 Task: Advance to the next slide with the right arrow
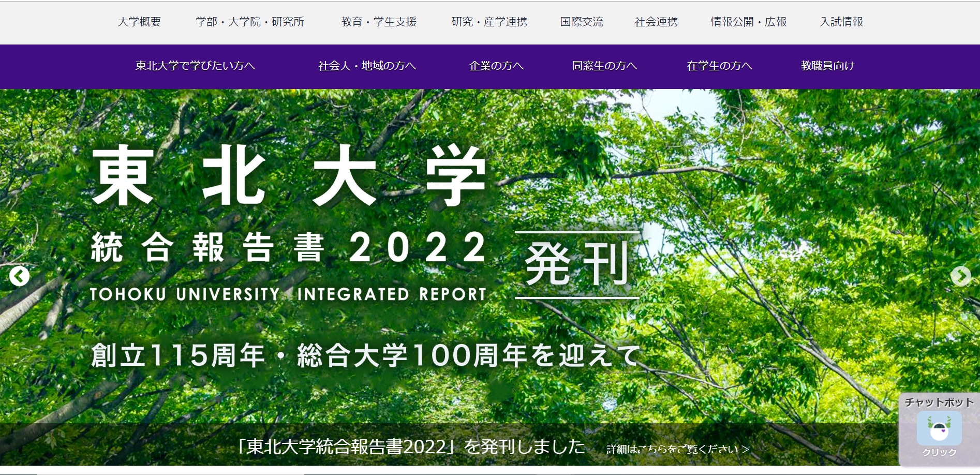pyautogui.click(x=961, y=276)
